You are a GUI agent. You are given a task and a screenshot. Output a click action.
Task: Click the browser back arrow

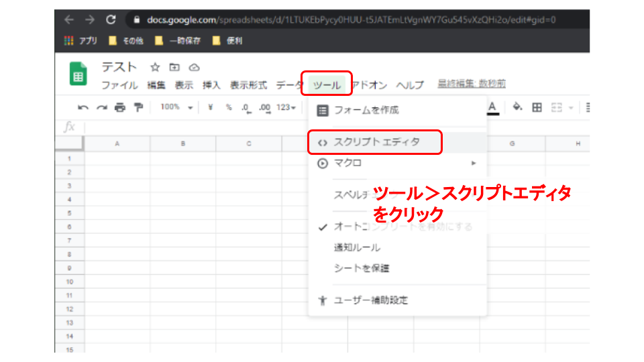point(68,19)
